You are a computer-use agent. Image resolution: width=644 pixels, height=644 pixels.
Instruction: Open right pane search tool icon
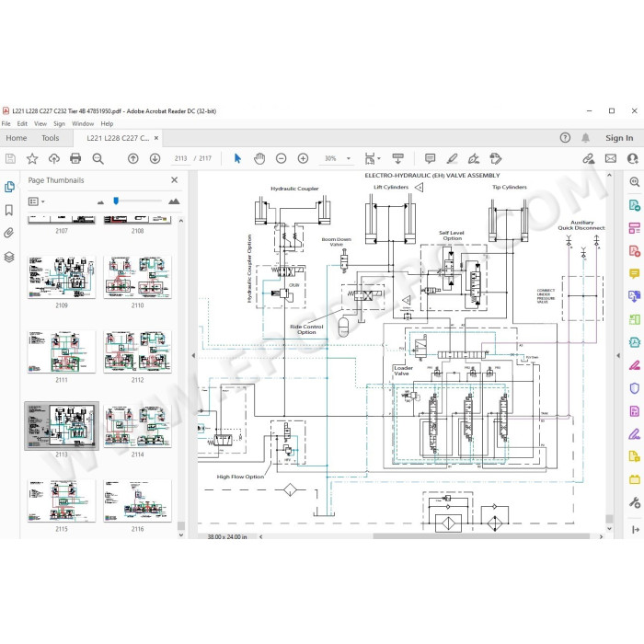click(634, 182)
